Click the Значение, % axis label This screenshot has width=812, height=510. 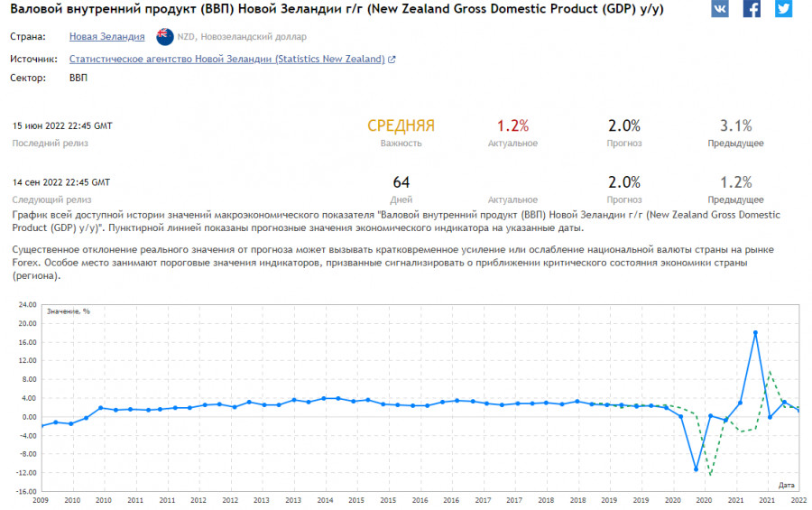point(69,311)
